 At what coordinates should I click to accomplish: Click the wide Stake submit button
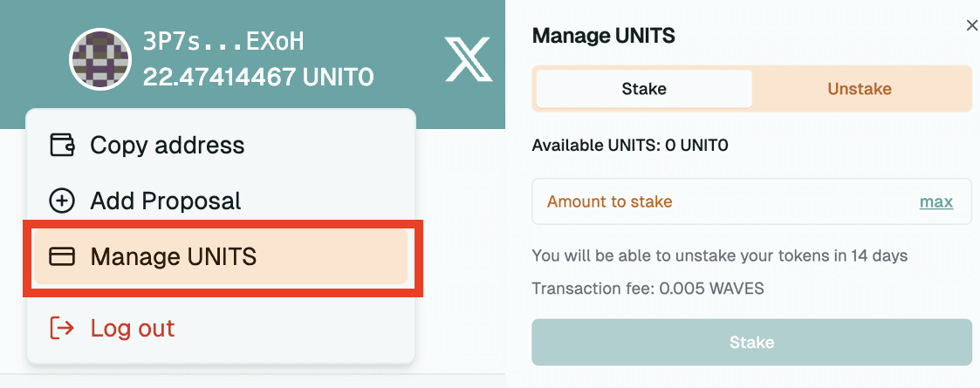[x=751, y=343]
